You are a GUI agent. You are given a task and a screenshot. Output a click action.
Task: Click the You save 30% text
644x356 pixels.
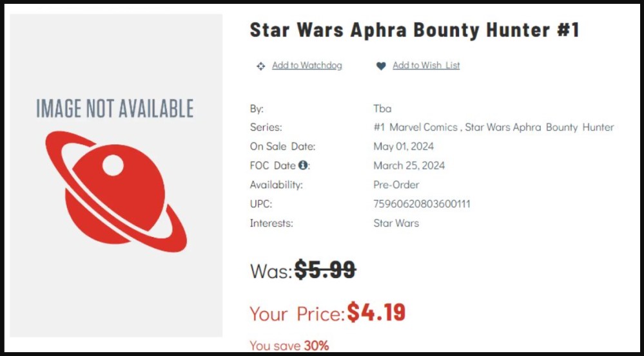click(289, 346)
